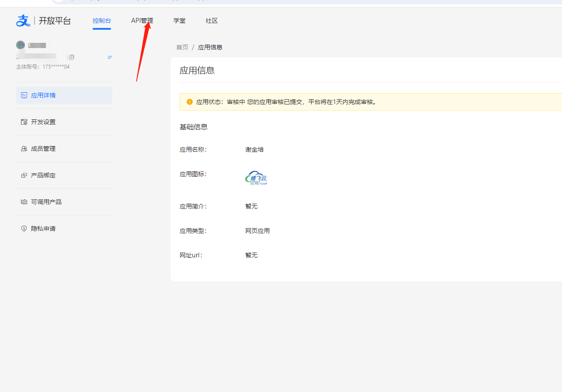The image size is (562, 392).
Task: Click the 开发设置 sidebar icon
Action: click(x=24, y=122)
